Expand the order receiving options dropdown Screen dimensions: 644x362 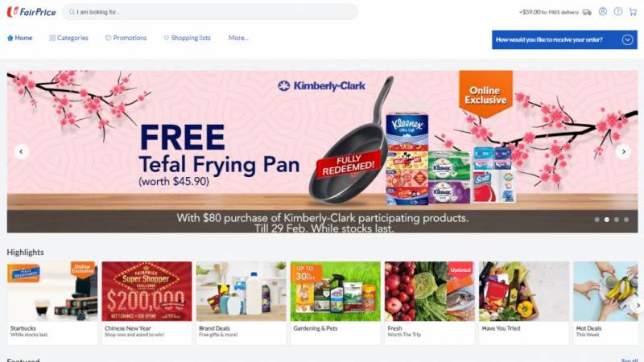point(565,39)
